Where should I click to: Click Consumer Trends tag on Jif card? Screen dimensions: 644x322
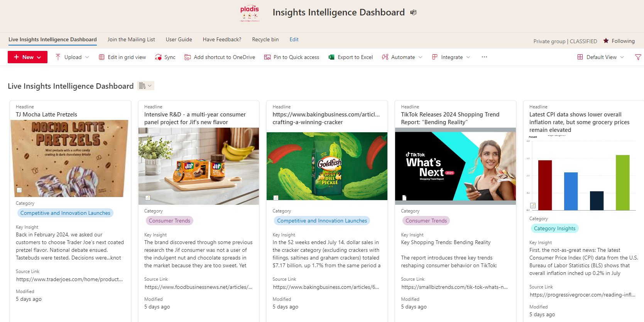tap(169, 221)
